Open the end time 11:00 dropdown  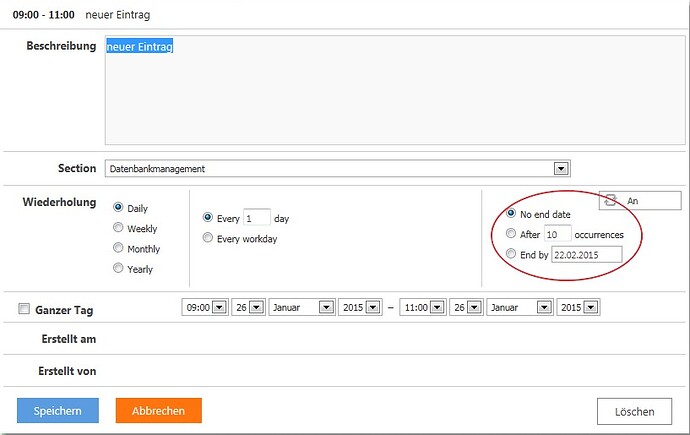tap(422, 307)
